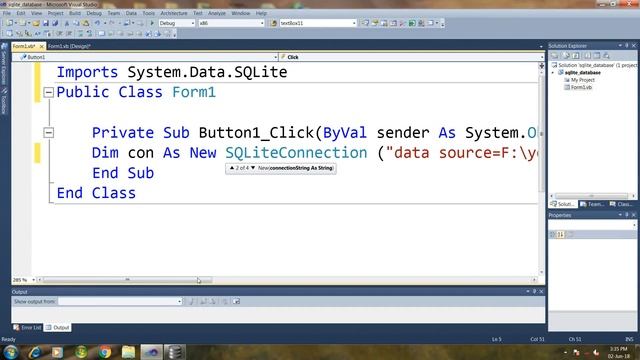Open Internet Explorer from the taskbar
Image resolution: width=640 pixels, height=360 pixels.
pyautogui.click(x=35, y=352)
